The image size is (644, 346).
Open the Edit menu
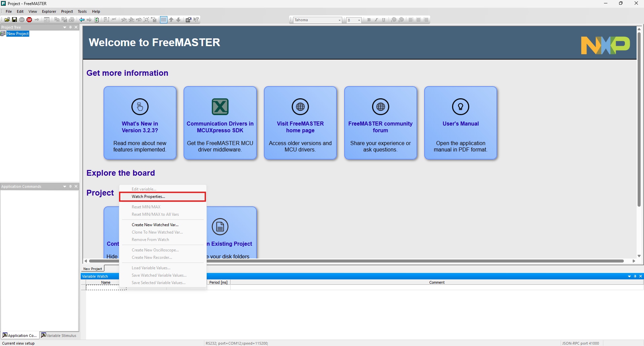click(x=20, y=11)
